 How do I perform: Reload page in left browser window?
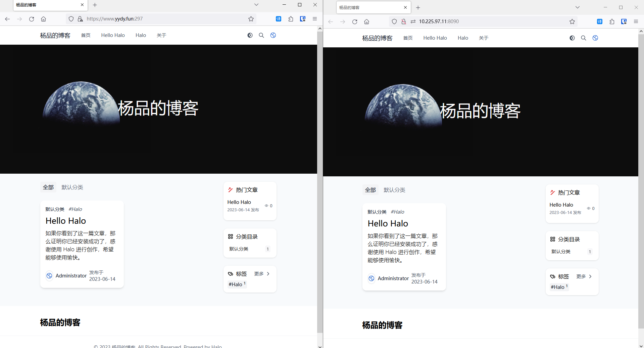32,19
